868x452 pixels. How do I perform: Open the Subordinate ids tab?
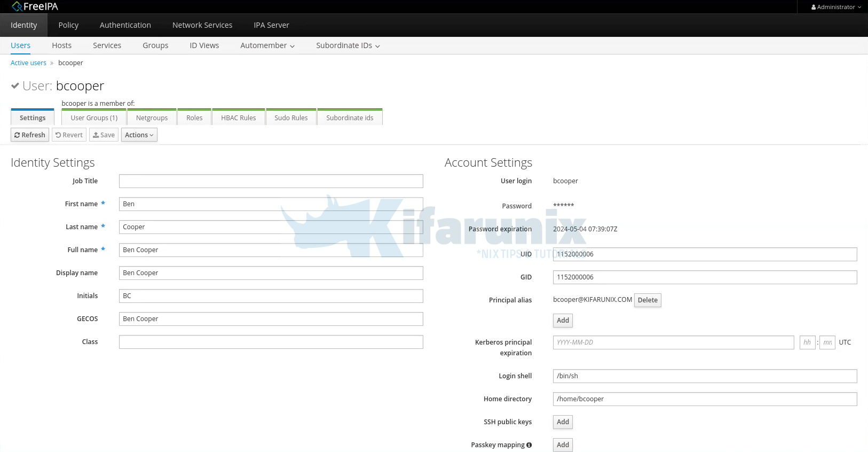click(x=350, y=118)
